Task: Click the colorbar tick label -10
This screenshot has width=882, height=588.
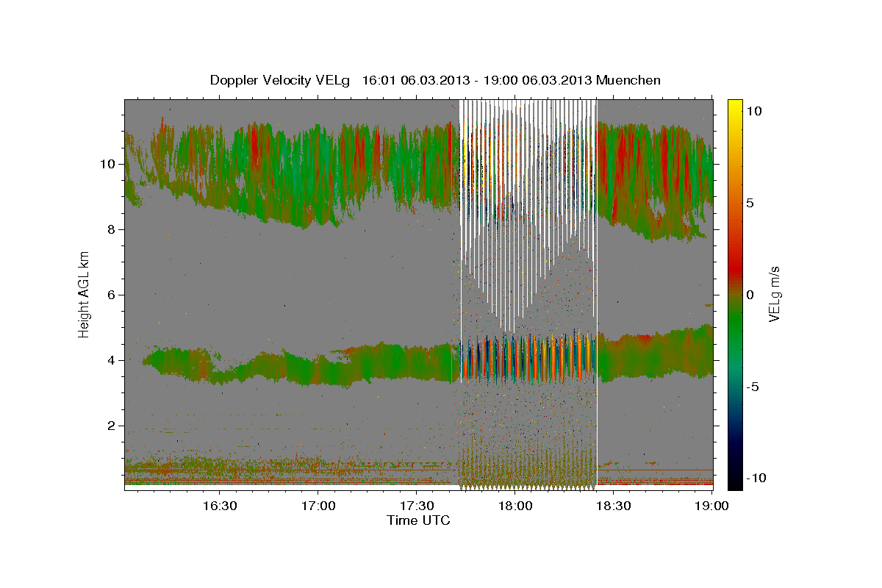Action: (756, 478)
